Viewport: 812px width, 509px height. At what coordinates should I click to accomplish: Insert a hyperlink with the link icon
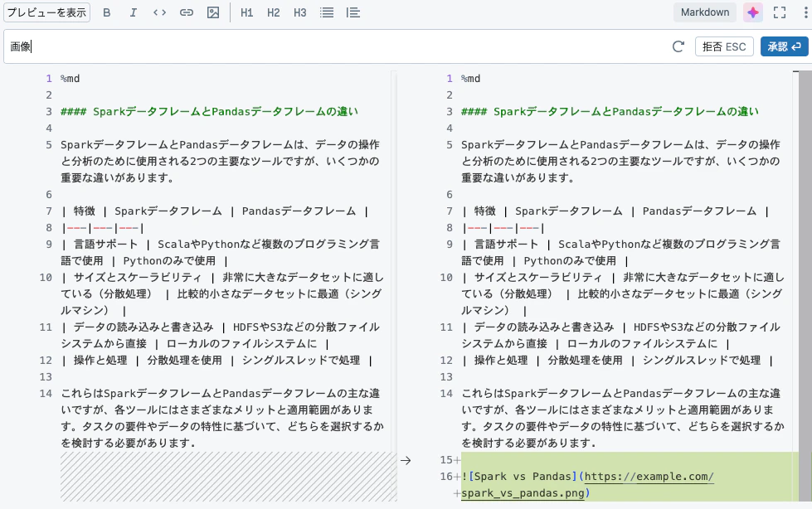pos(187,12)
